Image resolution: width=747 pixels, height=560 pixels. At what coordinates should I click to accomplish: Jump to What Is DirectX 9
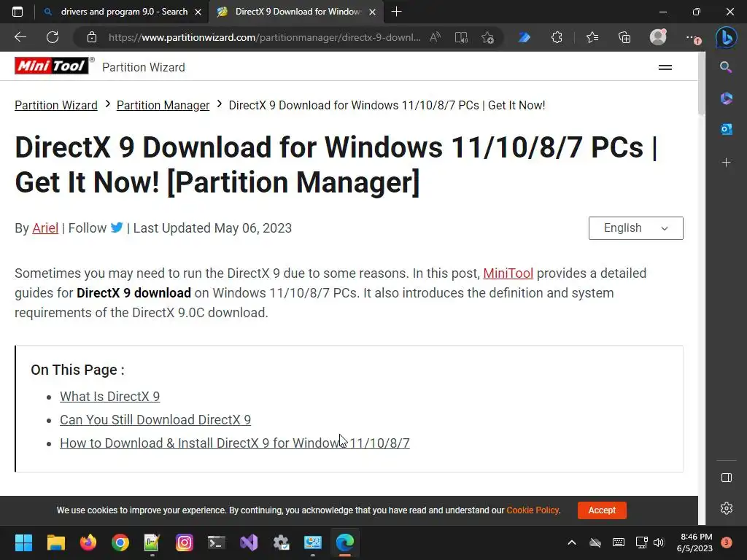coord(109,397)
